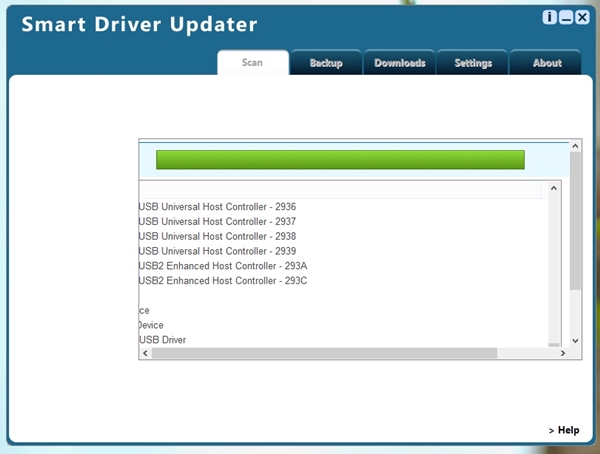Switch to the Scan tab
600x454 pixels.
coord(253,62)
